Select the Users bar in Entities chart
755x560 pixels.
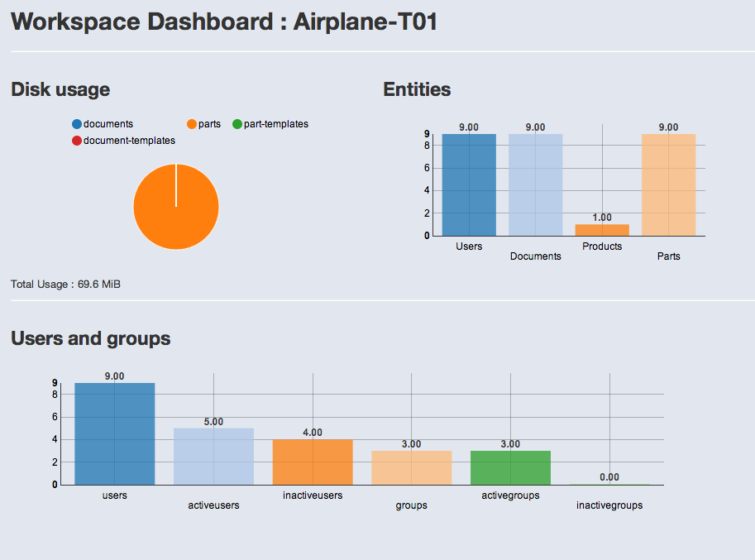pos(469,184)
